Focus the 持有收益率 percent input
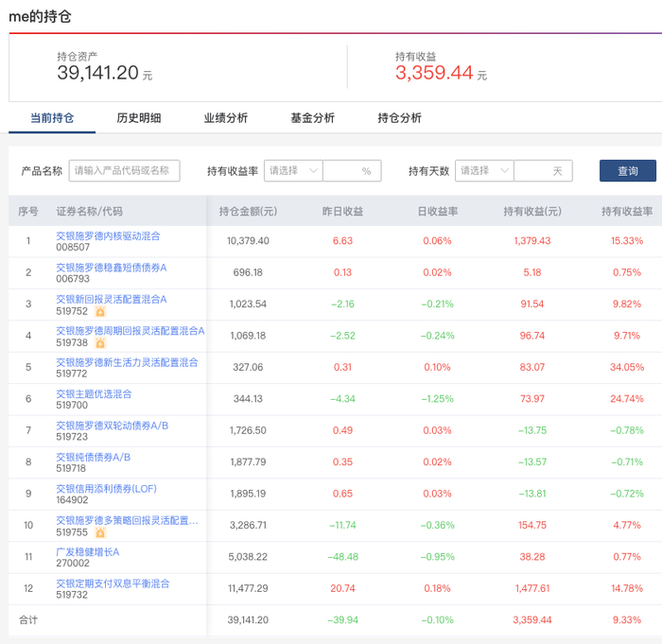The width and height of the screenshot is (662, 644). click(x=352, y=170)
